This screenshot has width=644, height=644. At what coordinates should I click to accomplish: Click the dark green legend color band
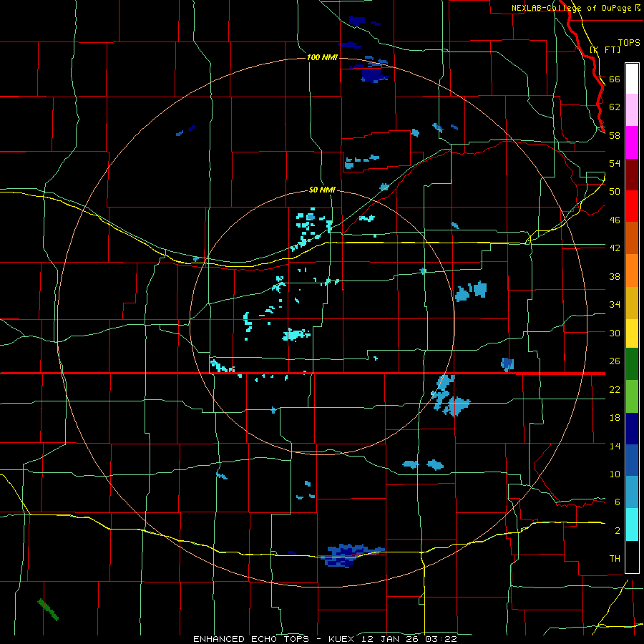pyautogui.click(x=632, y=364)
